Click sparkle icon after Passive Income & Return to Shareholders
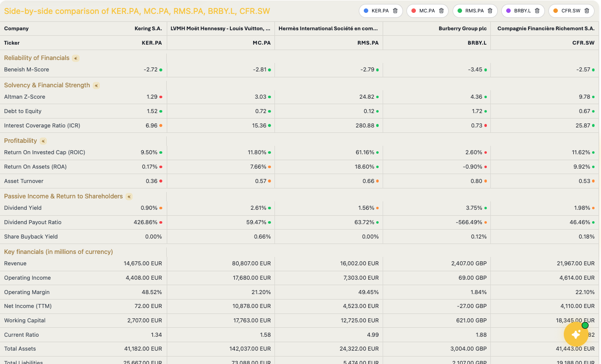The height and width of the screenshot is (364, 601). [x=129, y=196]
